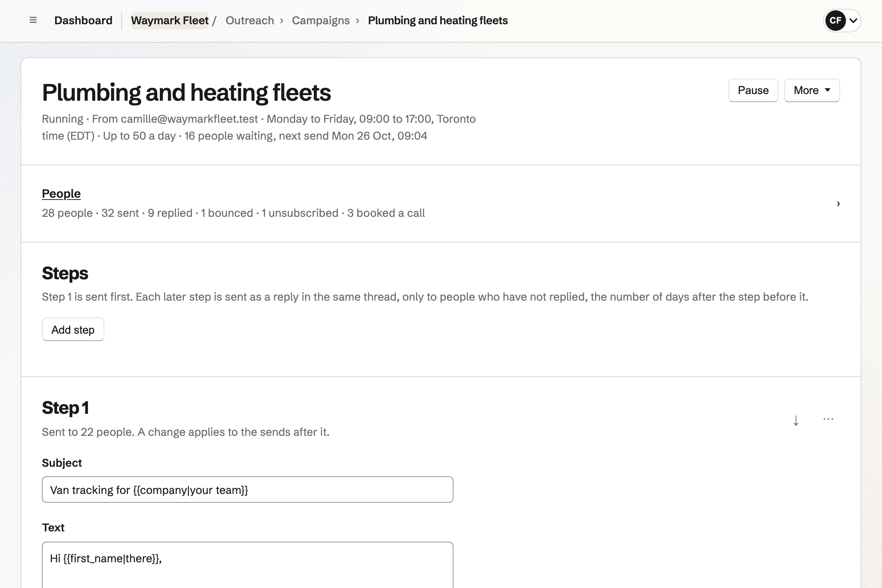Click the CF user avatar
Viewport: 882px width, 588px height.
click(835, 20)
